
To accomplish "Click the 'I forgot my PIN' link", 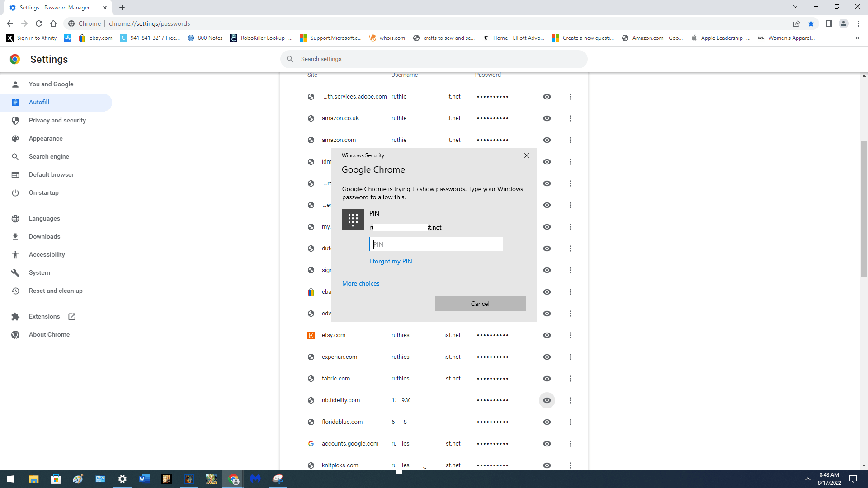I will (x=391, y=261).
